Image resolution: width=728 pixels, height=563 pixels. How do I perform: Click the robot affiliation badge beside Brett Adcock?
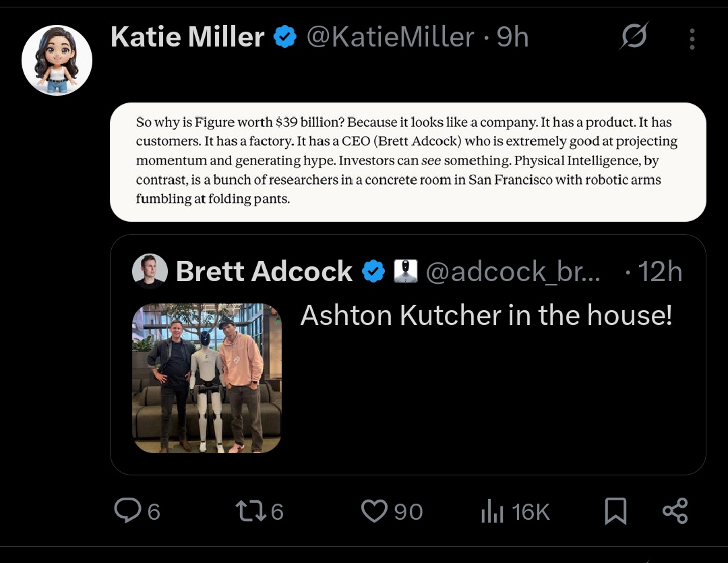pos(406,272)
